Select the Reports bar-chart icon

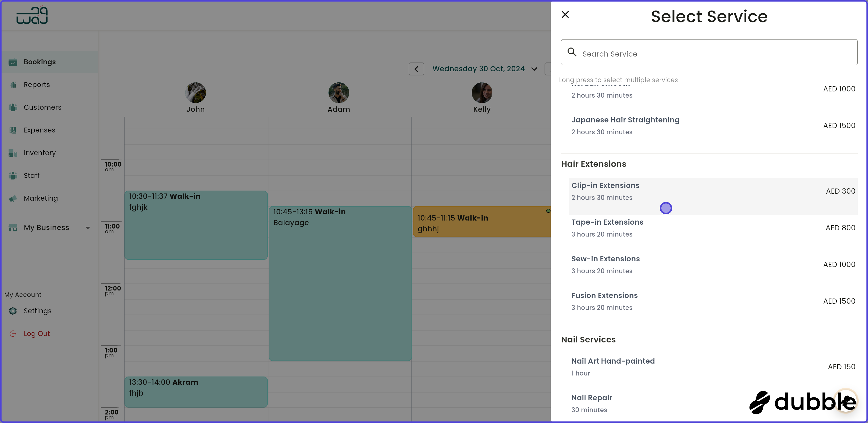pyautogui.click(x=12, y=84)
